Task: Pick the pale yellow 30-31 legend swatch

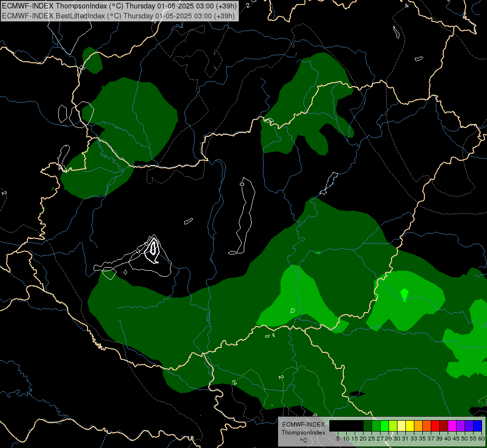Action: (x=401, y=426)
